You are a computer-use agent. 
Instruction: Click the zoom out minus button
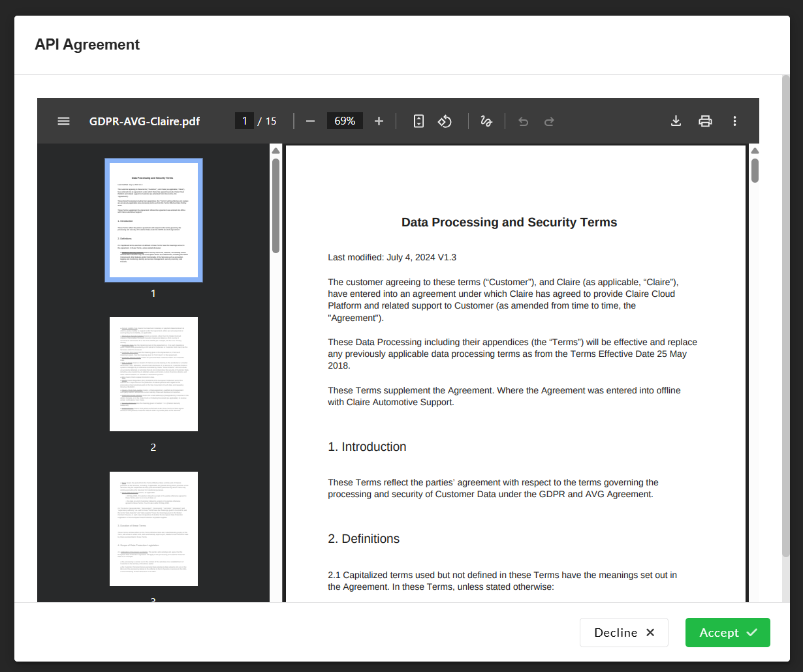pyautogui.click(x=311, y=121)
